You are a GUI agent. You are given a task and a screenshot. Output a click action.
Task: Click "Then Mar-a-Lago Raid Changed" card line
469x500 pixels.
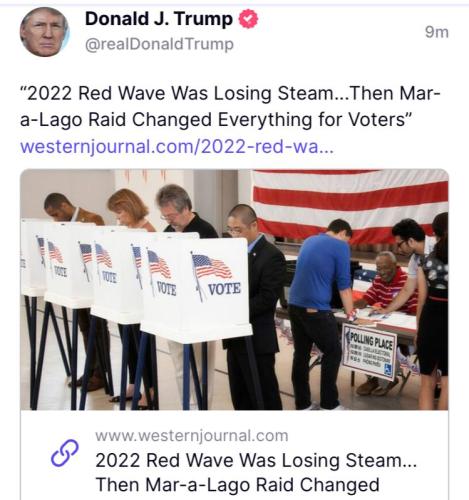click(x=237, y=484)
